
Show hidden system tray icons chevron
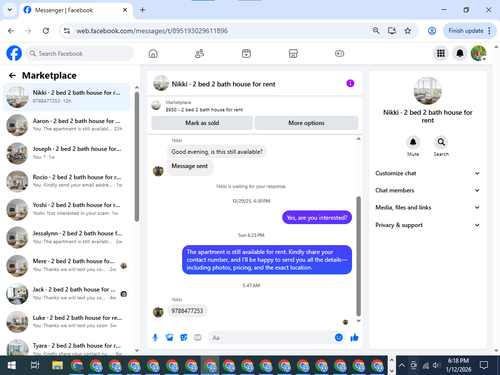click(x=402, y=365)
